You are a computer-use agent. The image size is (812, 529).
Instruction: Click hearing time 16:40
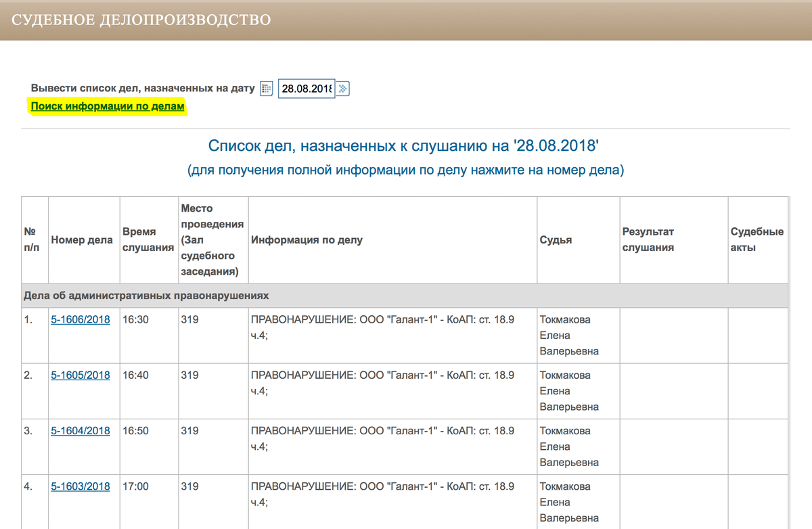click(135, 375)
